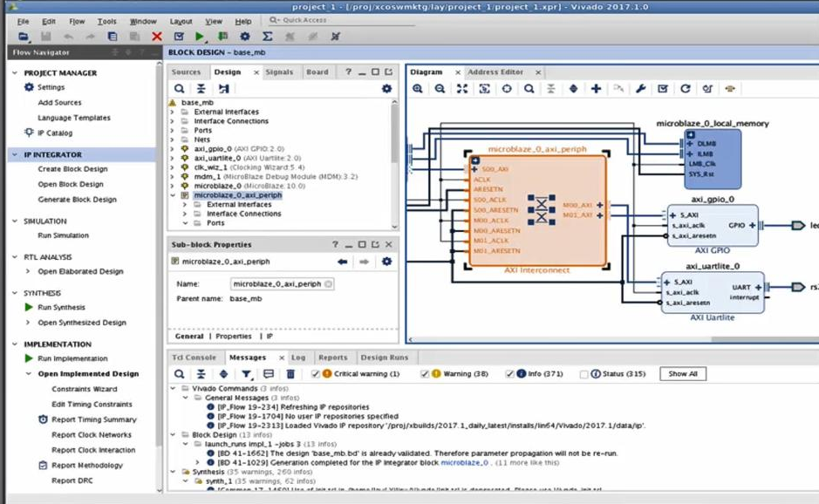This screenshot has height=504, width=819.
Task: Click the microblaze_0 link in messages
Action: tap(464, 463)
